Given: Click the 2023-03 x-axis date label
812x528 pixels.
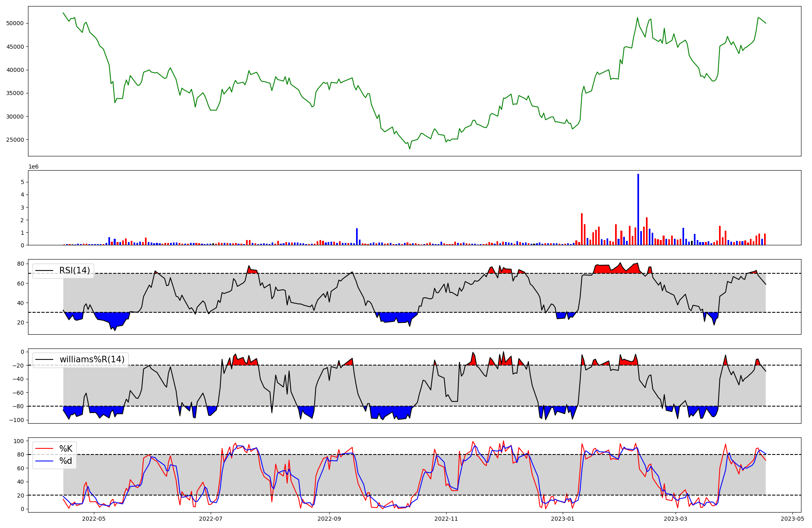Looking at the screenshot, I should coord(676,519).
